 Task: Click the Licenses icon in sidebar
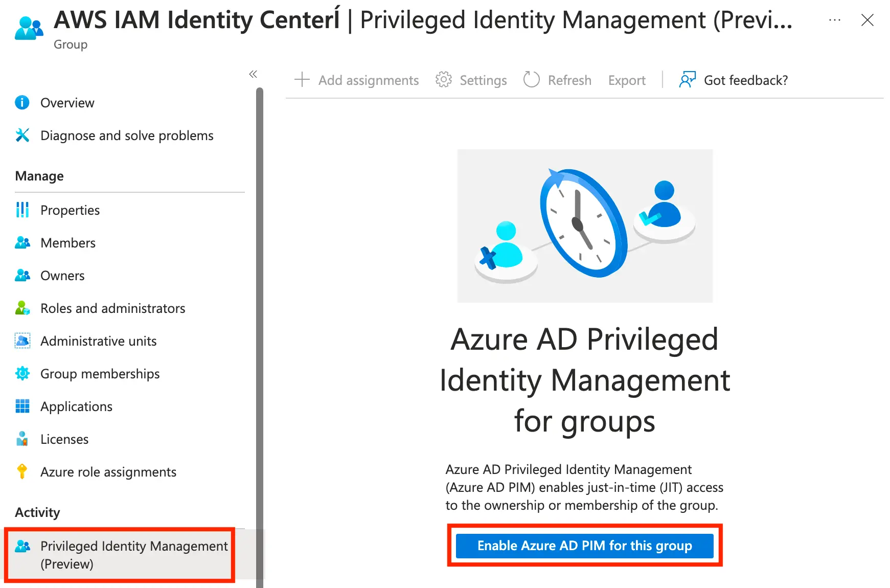click(x=22, y=439)
